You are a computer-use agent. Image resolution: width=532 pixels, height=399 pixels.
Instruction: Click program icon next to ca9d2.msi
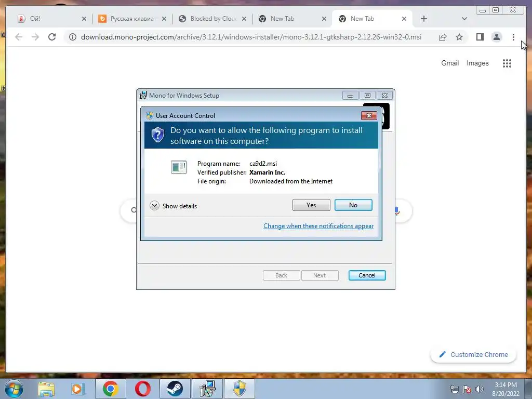(x=179, y=167)
